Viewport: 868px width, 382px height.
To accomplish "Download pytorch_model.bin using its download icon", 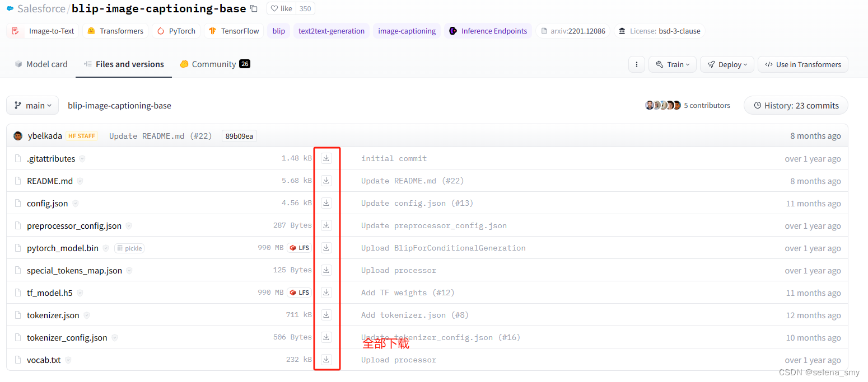I will (x=326, y=247).
